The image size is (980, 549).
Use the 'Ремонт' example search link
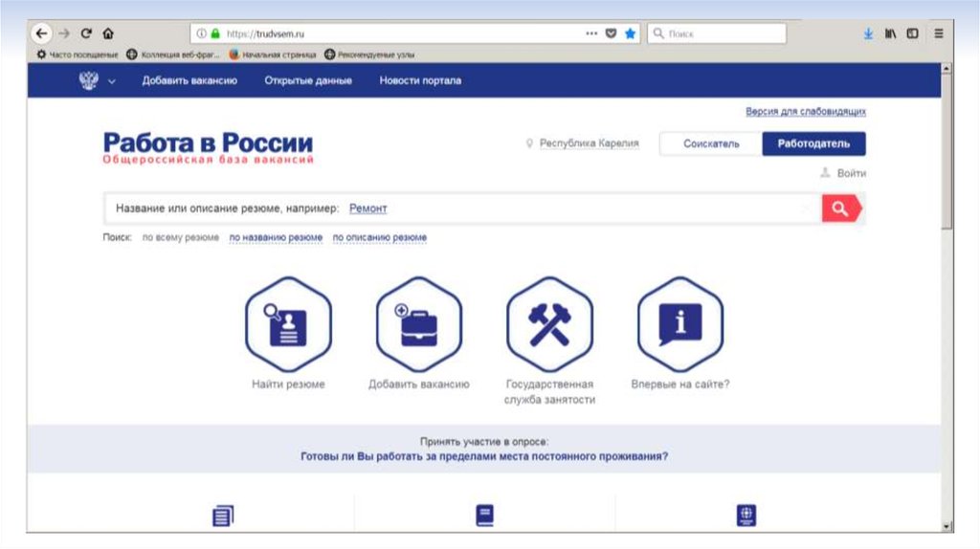[368, 209]
